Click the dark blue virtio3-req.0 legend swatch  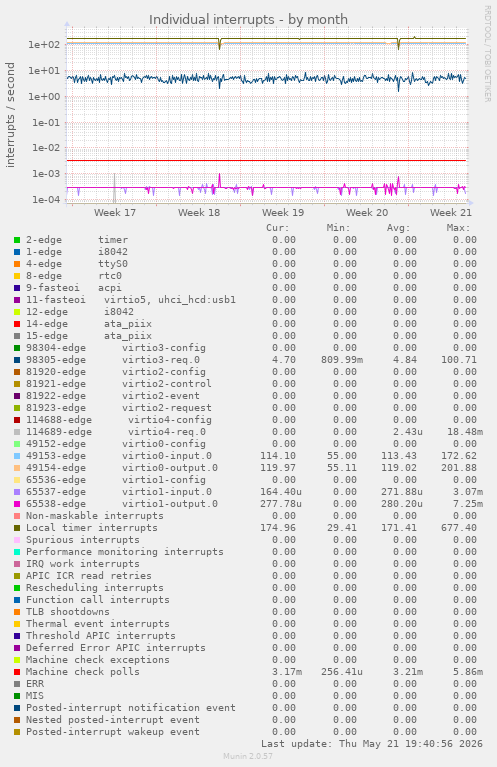(x=17, y=360)
